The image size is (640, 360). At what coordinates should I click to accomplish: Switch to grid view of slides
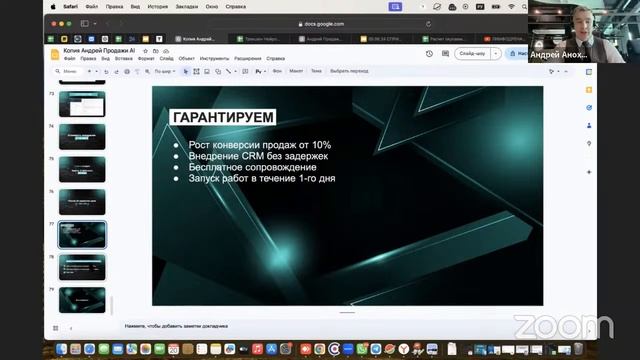[x=56, y=328]
